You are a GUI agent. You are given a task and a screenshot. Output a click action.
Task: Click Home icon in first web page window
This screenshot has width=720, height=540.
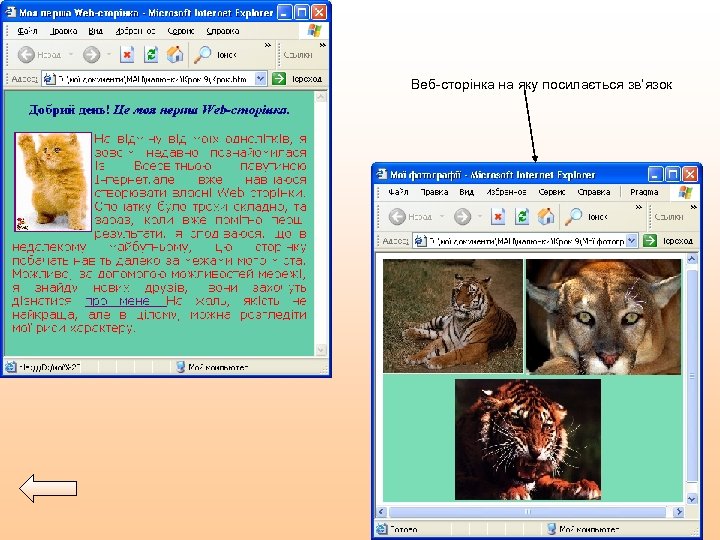[x=175, y=55]
